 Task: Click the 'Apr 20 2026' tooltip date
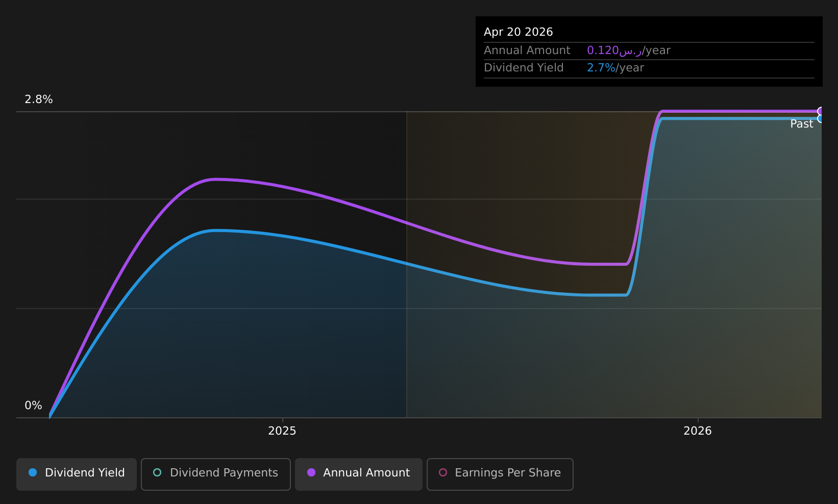point(519,32)
